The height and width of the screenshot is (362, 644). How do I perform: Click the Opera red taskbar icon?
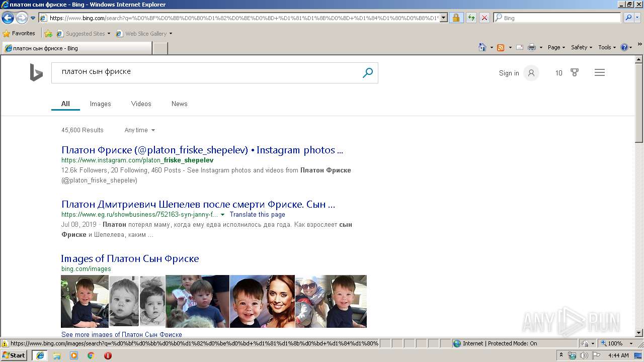point(108,355)
